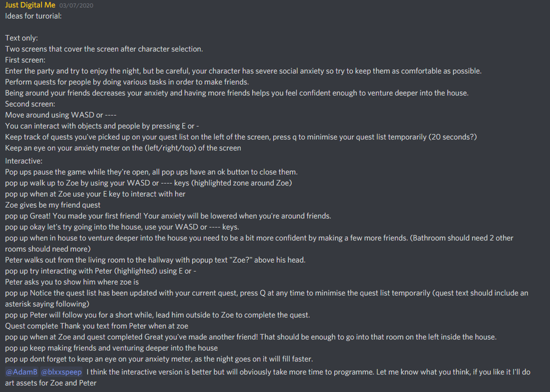Click the "Zoe gives be my friend quest" line
550x392 pixels.
(x=53, y=204)
